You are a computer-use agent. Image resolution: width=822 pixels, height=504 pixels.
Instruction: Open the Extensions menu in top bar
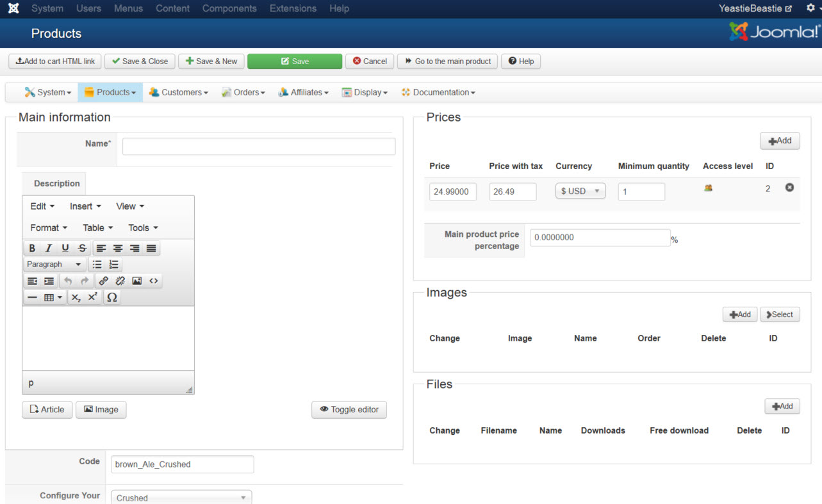pos(293,8)
